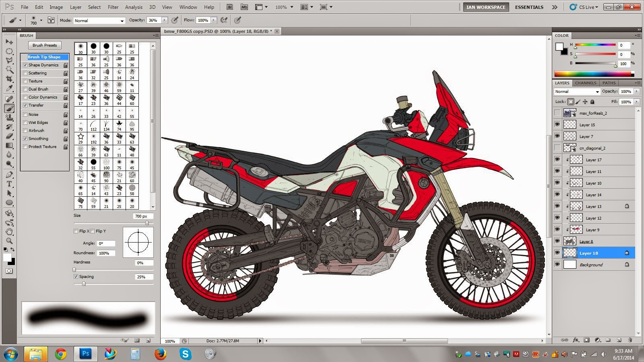This screenshot has width=644, height=362.
Task: Show the max_forRealz_2 layer
Action: (x=557, y=113)
